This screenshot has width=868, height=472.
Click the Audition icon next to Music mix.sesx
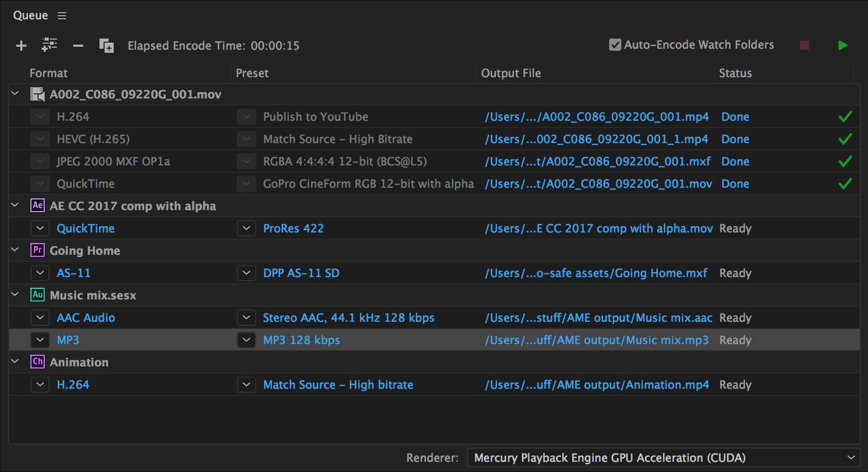click(37, 295)
